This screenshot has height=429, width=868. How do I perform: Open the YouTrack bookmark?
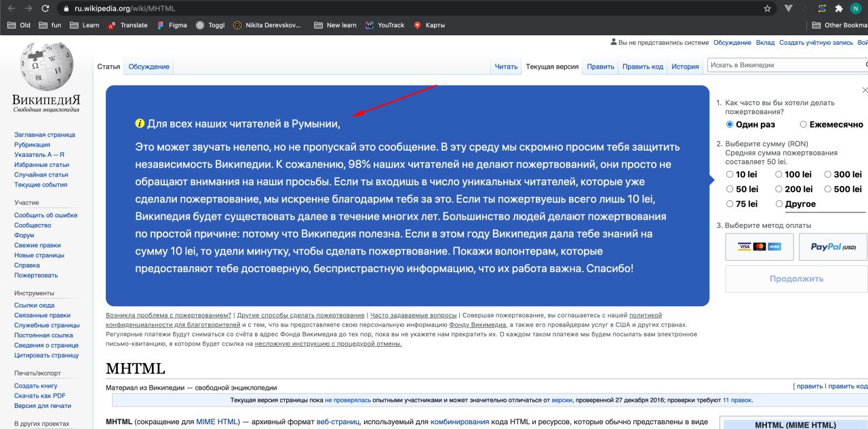(384, 25)
